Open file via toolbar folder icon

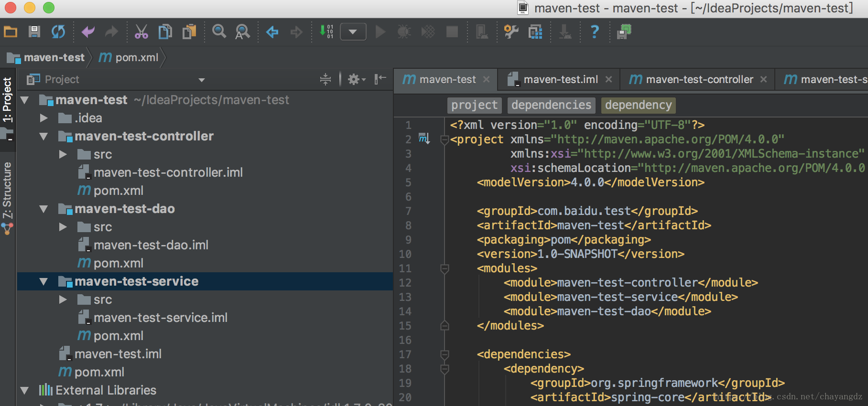(x=11, y=32)
